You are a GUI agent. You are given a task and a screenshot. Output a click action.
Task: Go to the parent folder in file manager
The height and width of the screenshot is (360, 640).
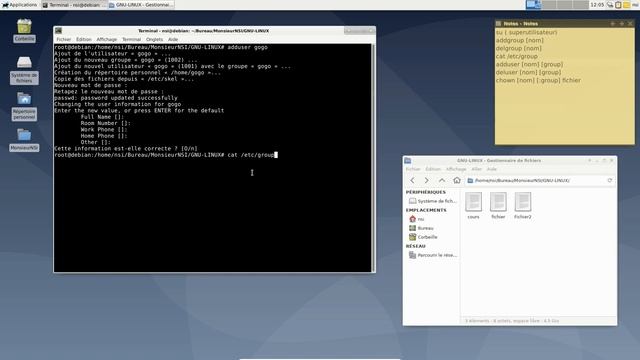pyautogui.click(x=442, y=180)
